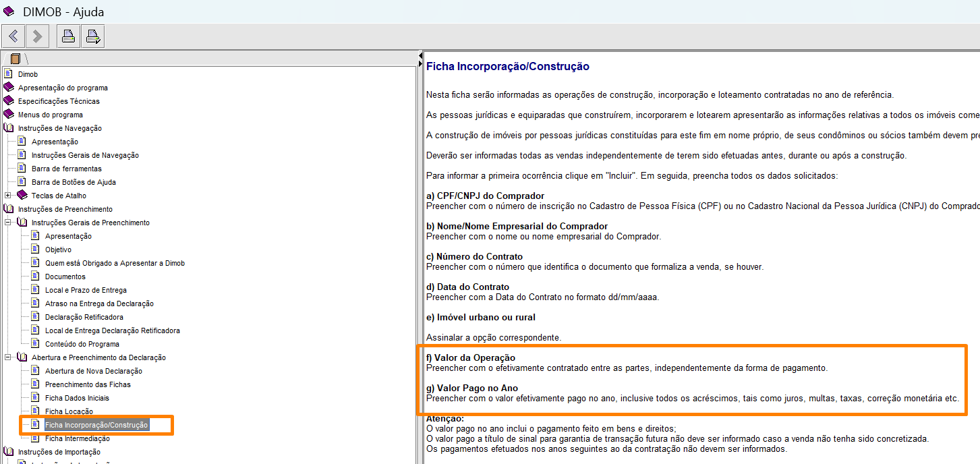Select the Ficha Dados Iniciais topic

click(77, 398)
